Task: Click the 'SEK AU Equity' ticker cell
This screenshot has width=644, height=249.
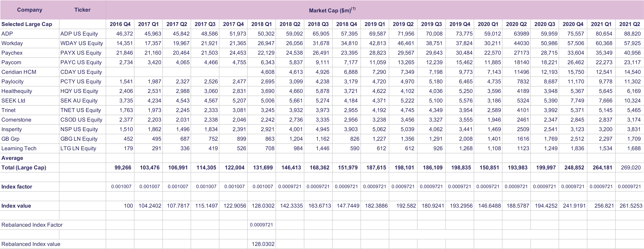Action: tap(79, 101)
